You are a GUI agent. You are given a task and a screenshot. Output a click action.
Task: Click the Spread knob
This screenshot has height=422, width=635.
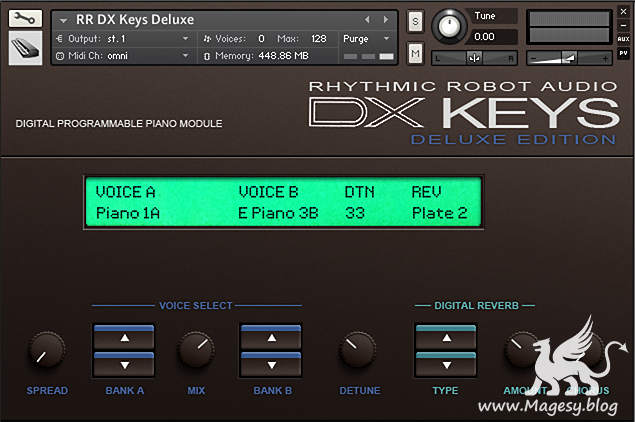point(47,350)
